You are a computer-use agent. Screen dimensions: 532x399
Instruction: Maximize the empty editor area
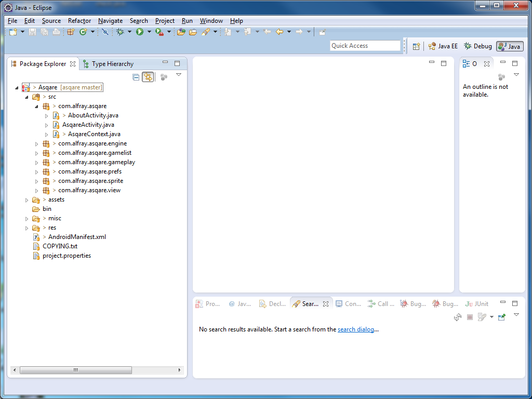444,63
